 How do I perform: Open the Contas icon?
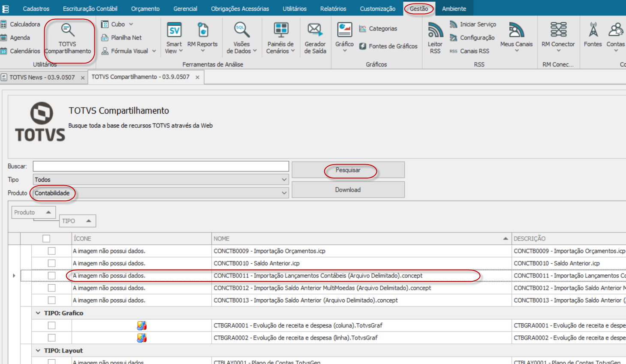pos(615,38)
